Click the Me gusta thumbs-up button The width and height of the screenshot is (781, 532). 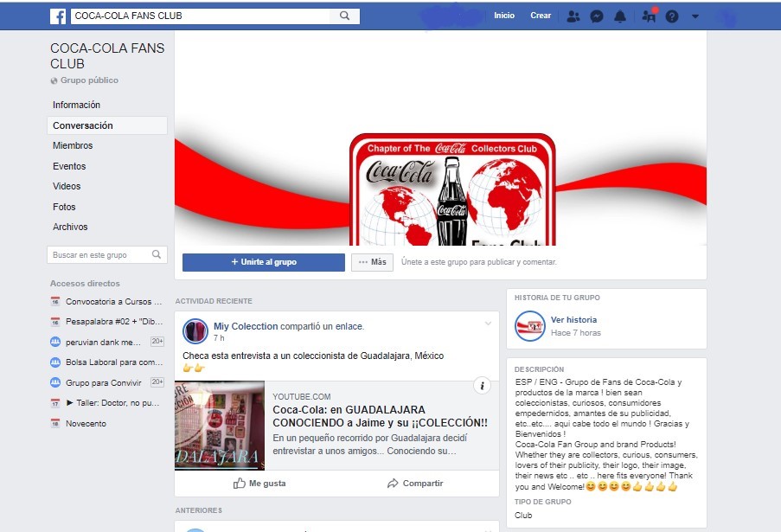coord(259,484)
